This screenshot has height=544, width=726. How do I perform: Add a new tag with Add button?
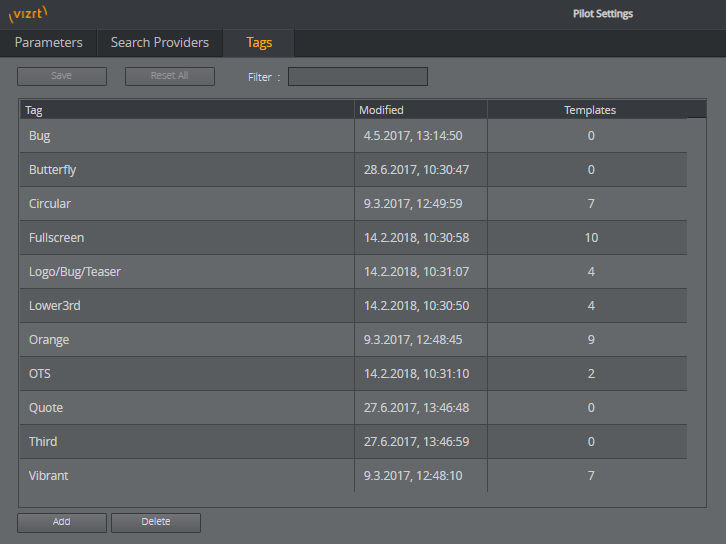[x=61, y=522]
